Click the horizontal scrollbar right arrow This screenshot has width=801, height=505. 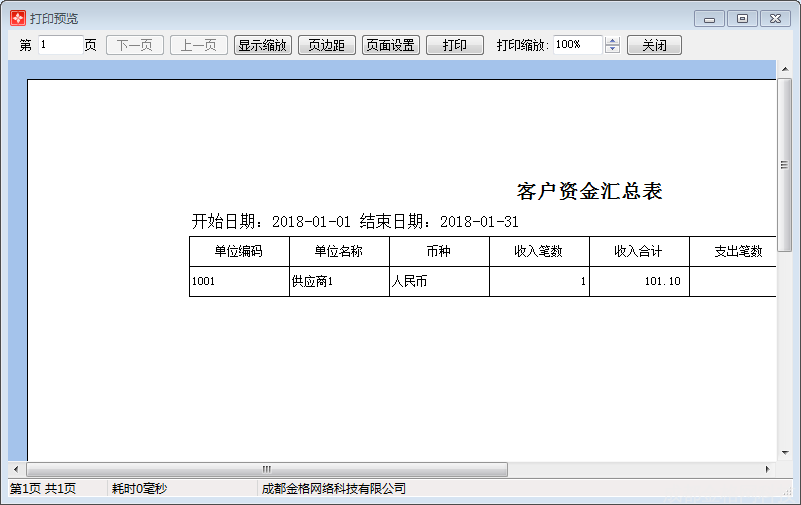[x=767, y=469]
